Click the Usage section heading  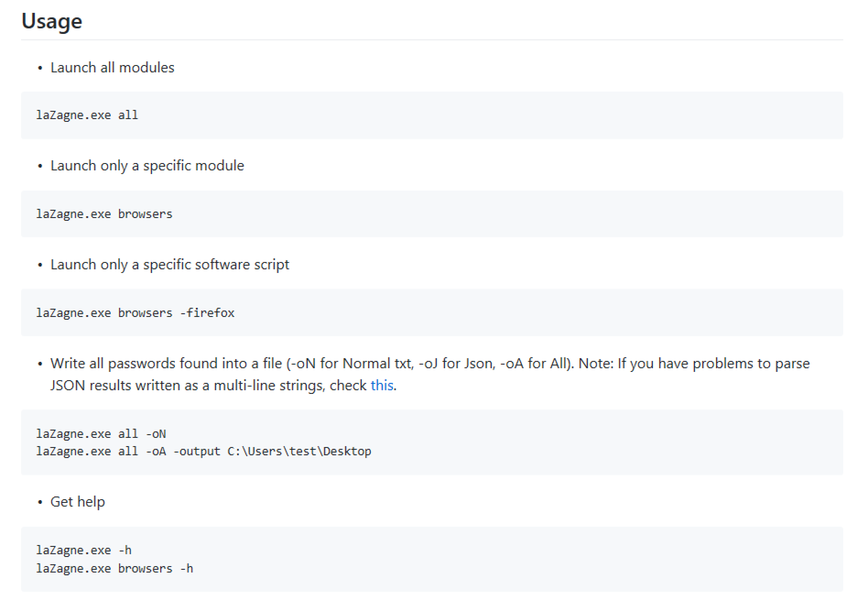(x=52, y=21)
